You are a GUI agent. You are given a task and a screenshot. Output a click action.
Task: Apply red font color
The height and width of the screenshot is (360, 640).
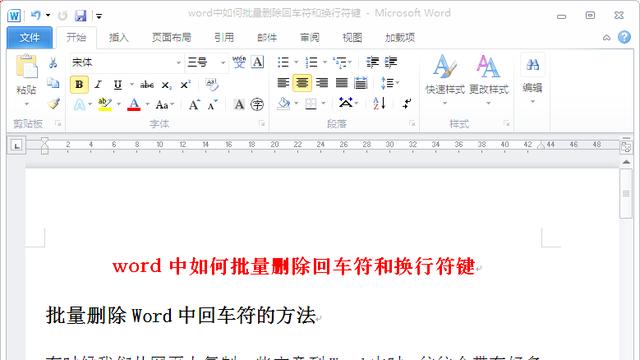[134, 105]
